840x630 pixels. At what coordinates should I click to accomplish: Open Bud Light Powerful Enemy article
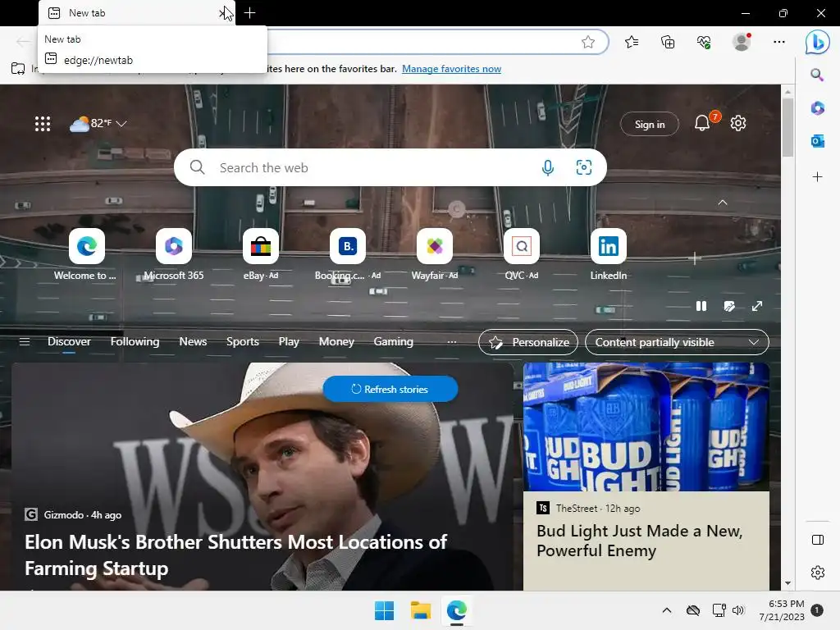pos(640,541)
